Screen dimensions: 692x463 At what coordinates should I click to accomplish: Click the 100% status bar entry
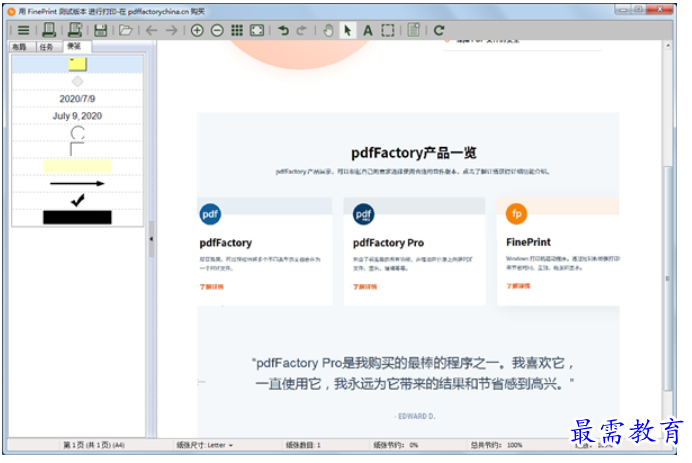(496, 445)
